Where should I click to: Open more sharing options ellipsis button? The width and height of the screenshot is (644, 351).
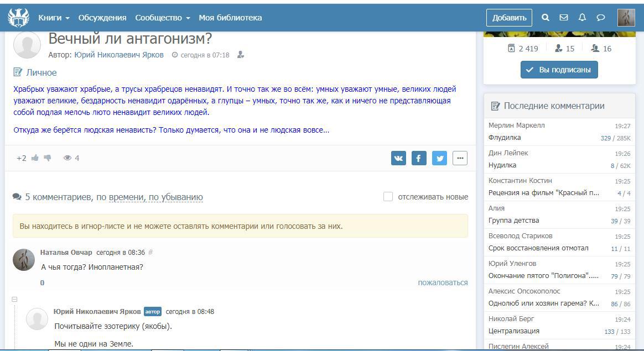[460, 158]
